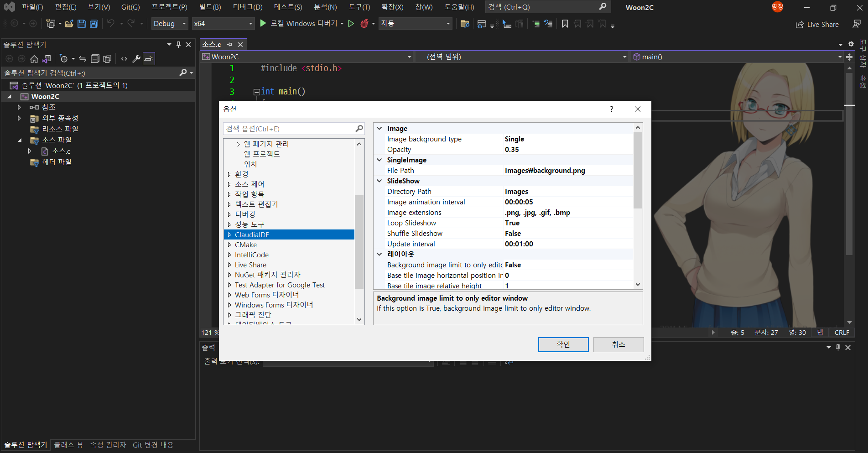
Task: Click the Hot Reload flame icon
Action: click(364, 24)
